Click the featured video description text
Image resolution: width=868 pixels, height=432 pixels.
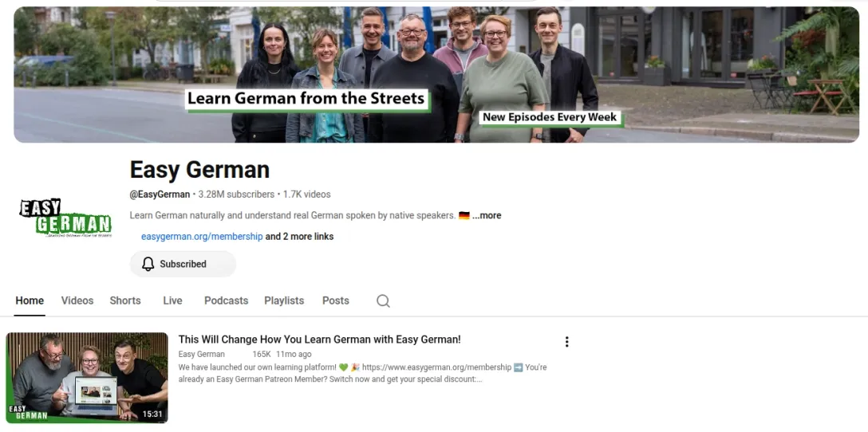tap(362, 373)
